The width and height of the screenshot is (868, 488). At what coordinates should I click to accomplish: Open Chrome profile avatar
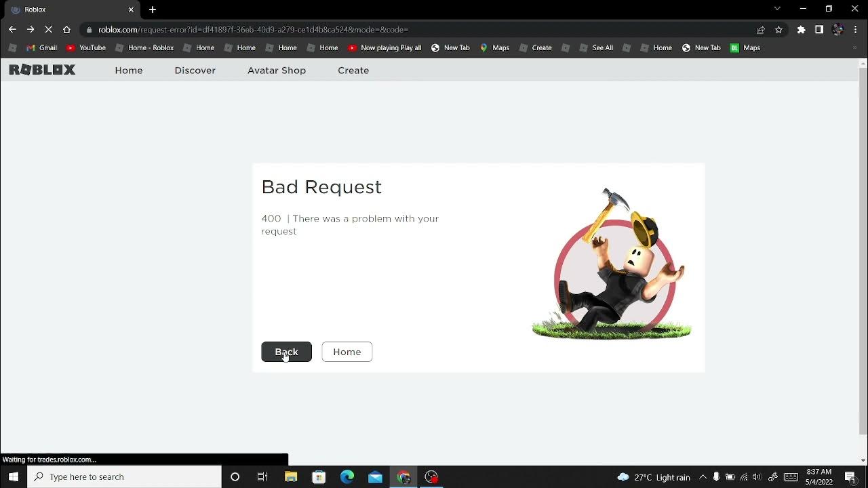837,30
